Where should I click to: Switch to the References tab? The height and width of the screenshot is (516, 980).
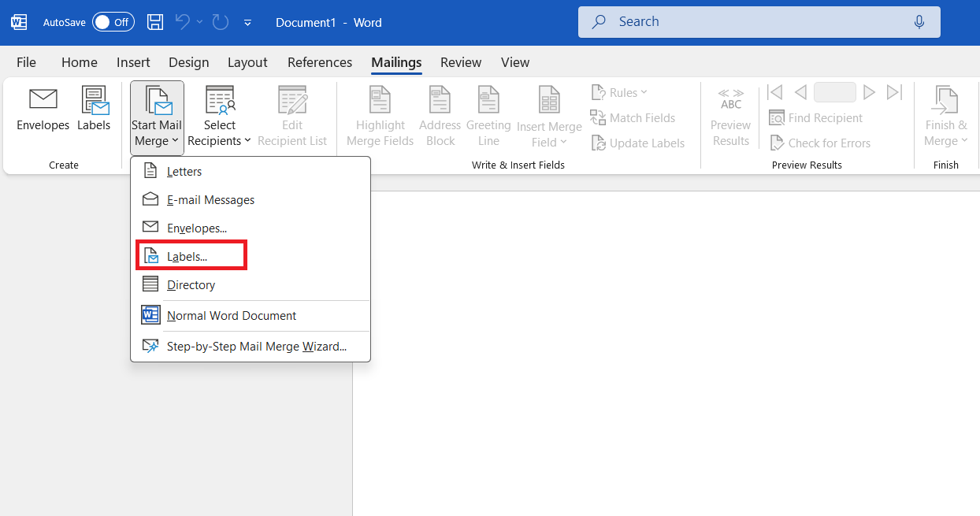[320, 62]
